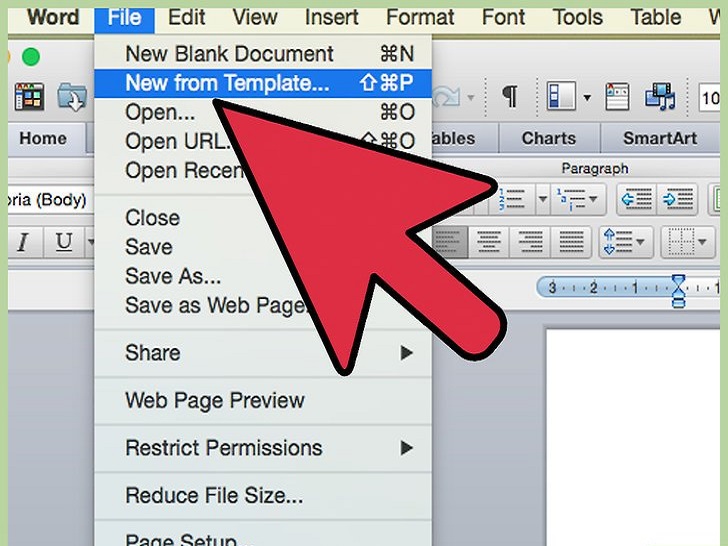Expand the Share submenu
This screenshot has width=728, height=546.
point(263,353)
